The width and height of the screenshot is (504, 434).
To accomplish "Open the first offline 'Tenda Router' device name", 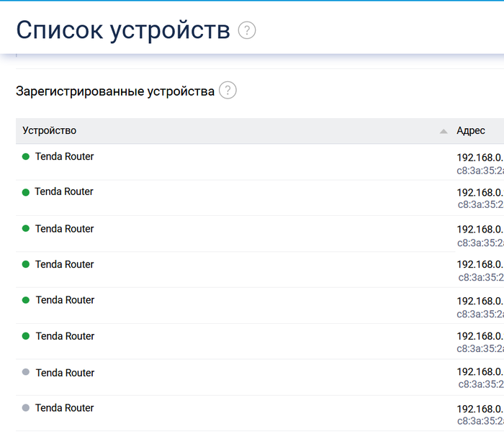I will point(65,373).
